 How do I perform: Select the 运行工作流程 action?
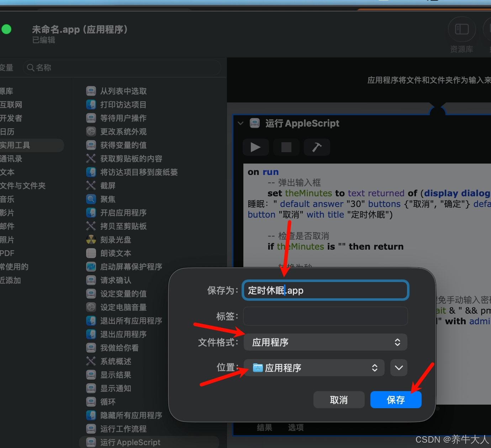(116, 429)
